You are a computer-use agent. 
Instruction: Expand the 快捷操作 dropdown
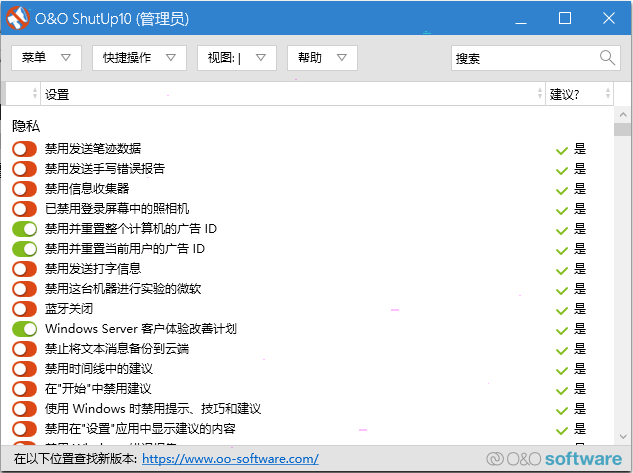tap(139, 58)
